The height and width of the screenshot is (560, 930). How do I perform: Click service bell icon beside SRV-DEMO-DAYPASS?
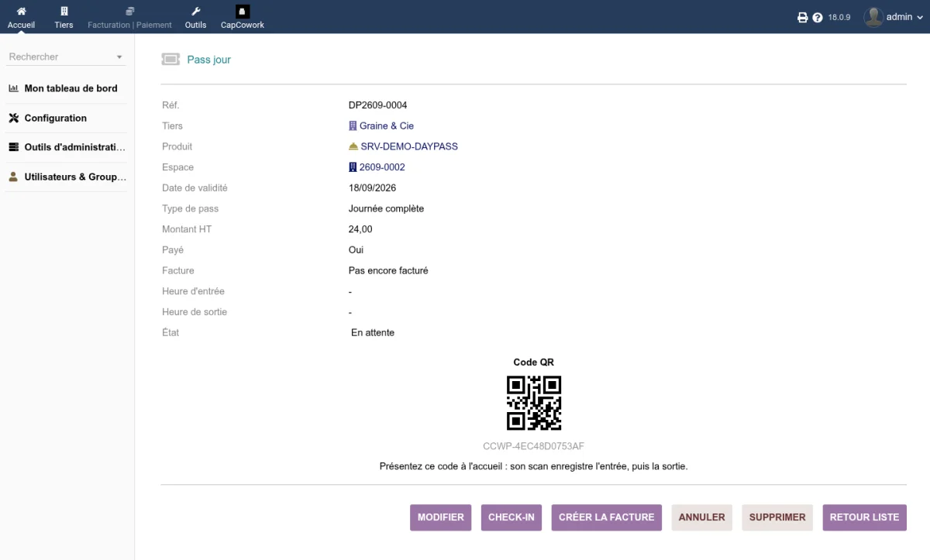coord(353,146)
